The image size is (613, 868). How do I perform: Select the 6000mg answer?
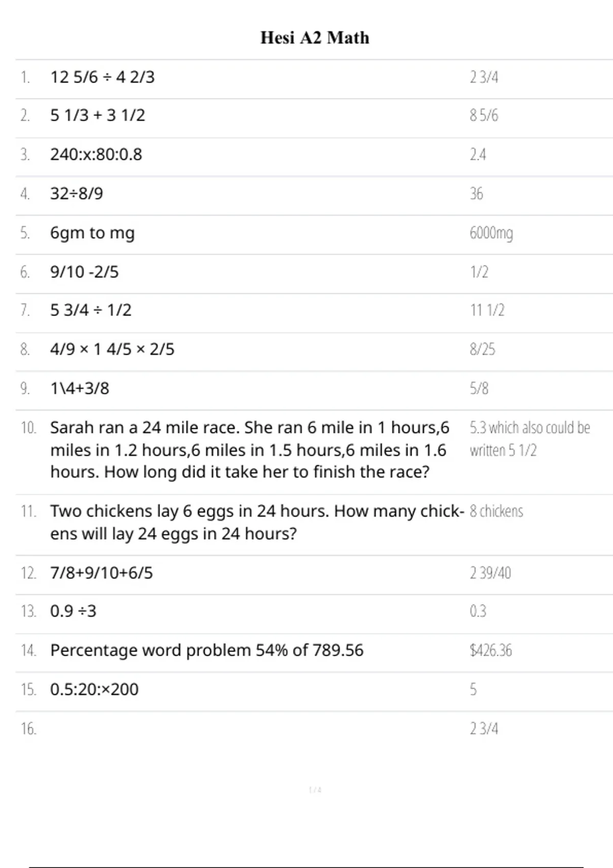coord(491,233)
